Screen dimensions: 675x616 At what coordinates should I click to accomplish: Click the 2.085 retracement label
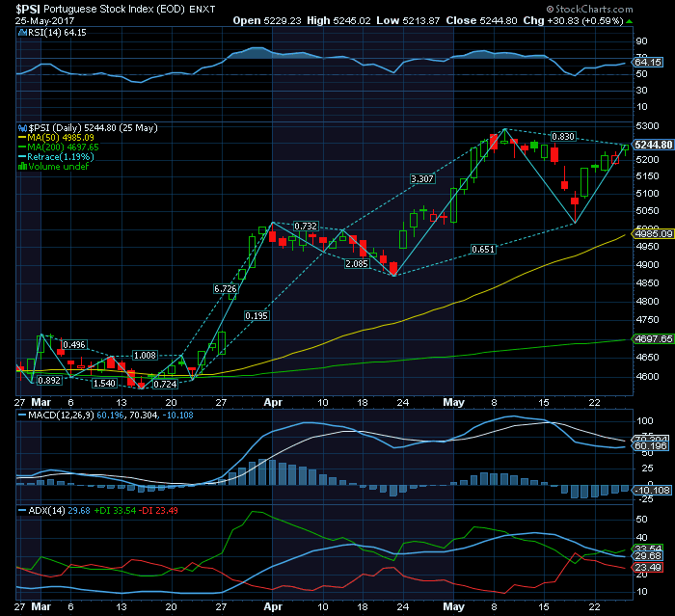coord(357,264)
